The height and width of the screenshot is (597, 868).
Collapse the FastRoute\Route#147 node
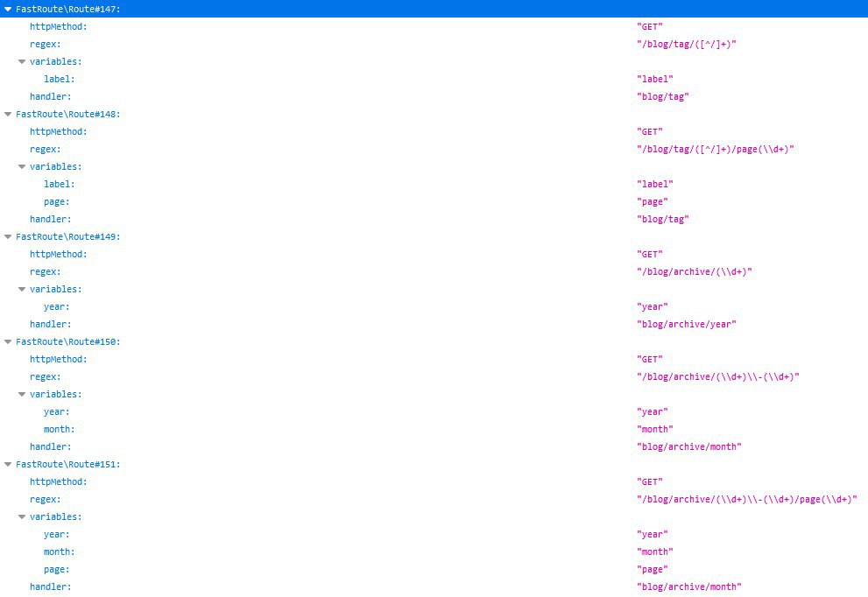pos(8,9)
